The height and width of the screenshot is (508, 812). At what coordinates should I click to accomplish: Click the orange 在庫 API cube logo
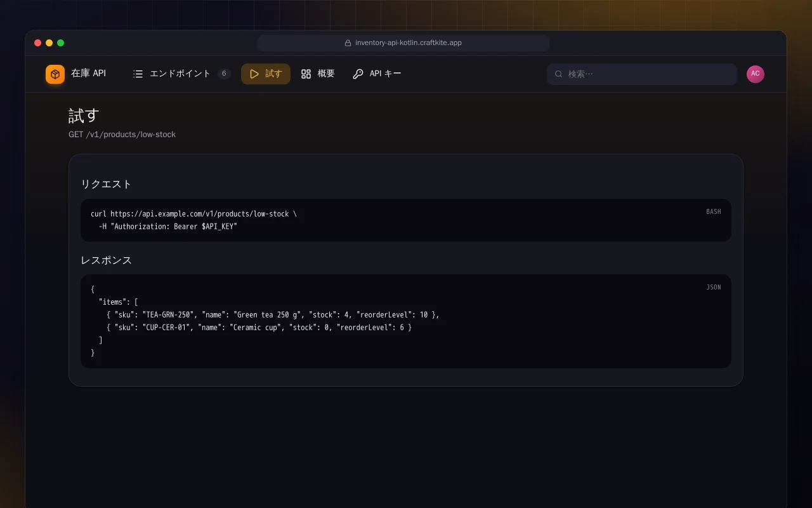coord(55,74)
